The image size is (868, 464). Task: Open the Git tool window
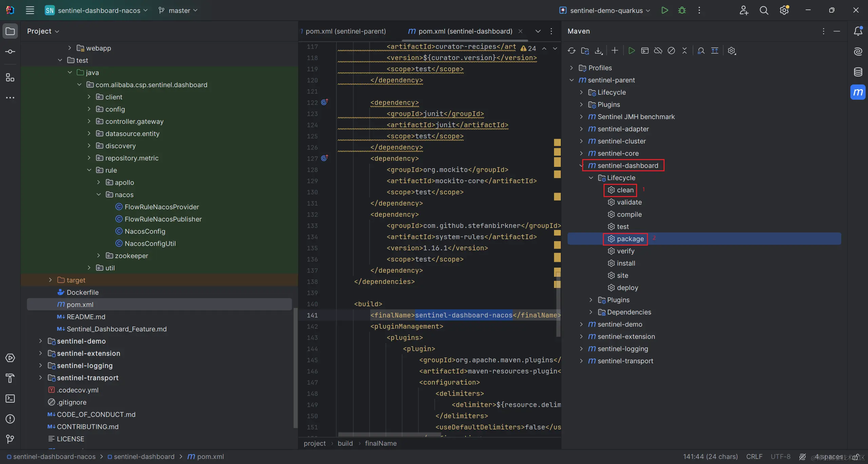pyautogui.click(x=10, y=439)
